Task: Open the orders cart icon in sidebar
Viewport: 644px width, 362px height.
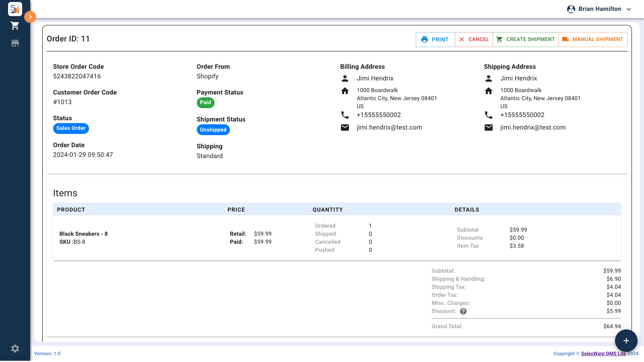Action: coord(15,26)
